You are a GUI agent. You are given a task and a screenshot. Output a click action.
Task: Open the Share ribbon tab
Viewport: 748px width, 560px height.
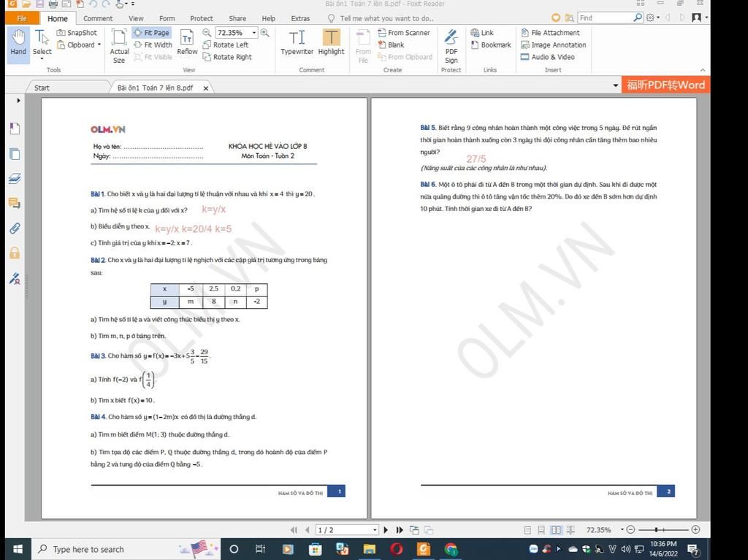point(237,18)
